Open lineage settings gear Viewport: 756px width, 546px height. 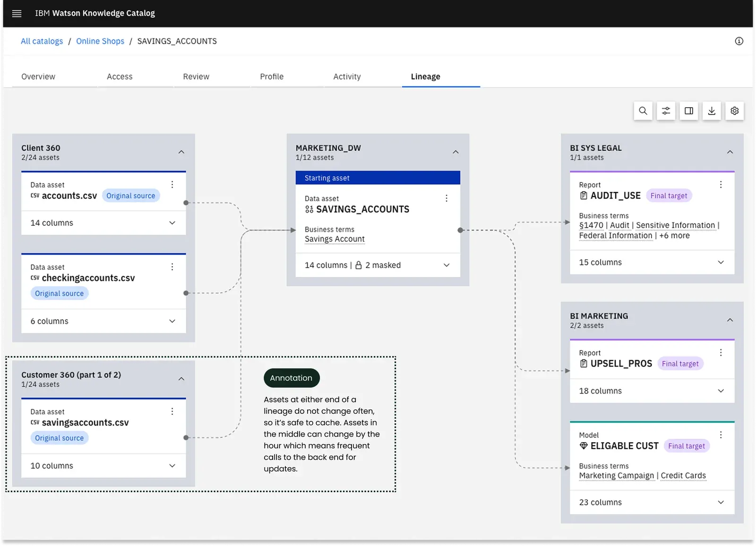(735, 111)
